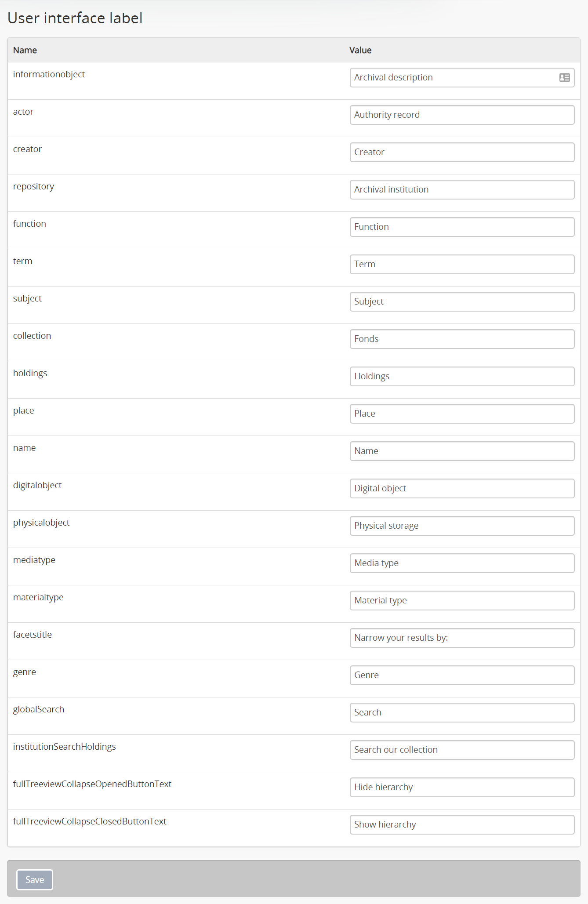
Task: Select the Physical storage text box
Action: click(x=461, y=526)
